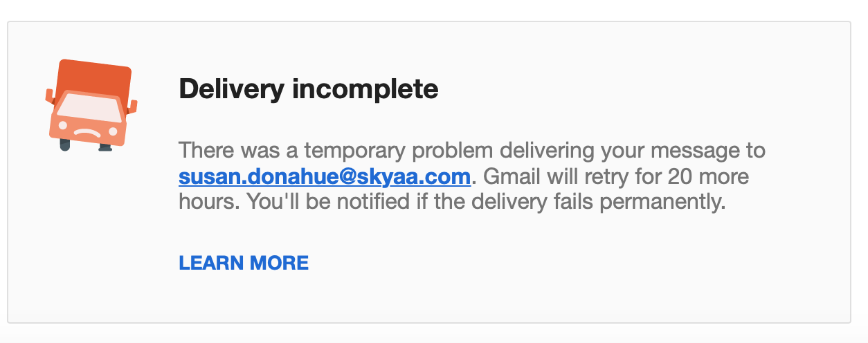Screen dimensions: 868x343
Task: Click the "Gmail will retry for 20 more" text
Action: [x=615, y=176]
